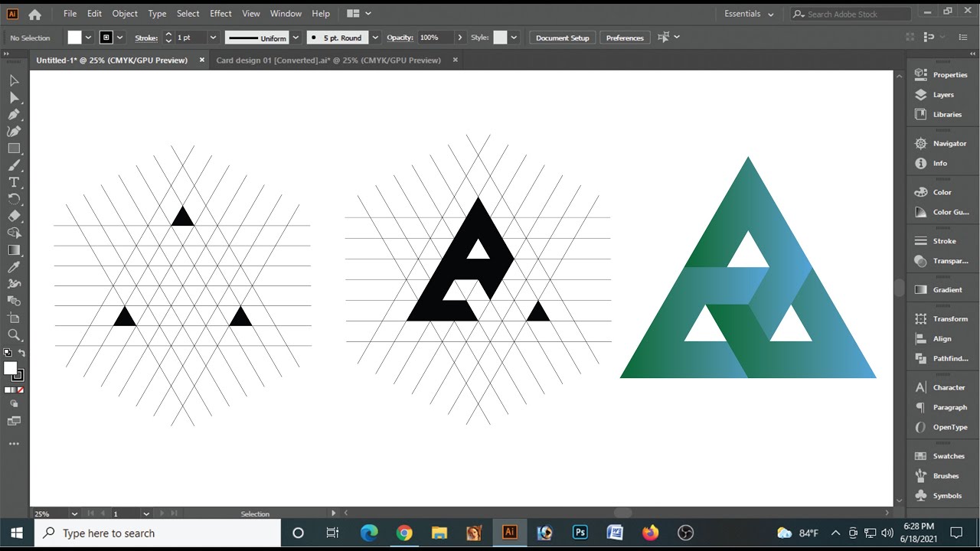The height and width of the screenshot is (551, 980).
Task: Reset to default fill and stroke
Action: coord(8,353)
